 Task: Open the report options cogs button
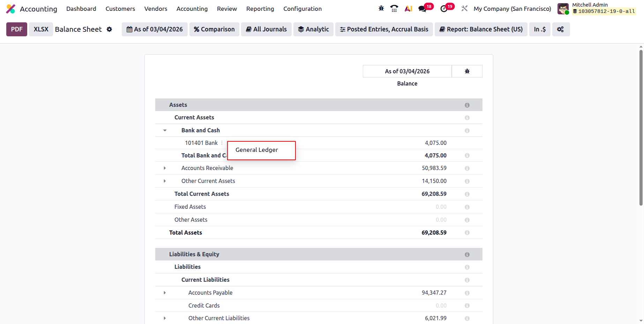coord(561,29)
